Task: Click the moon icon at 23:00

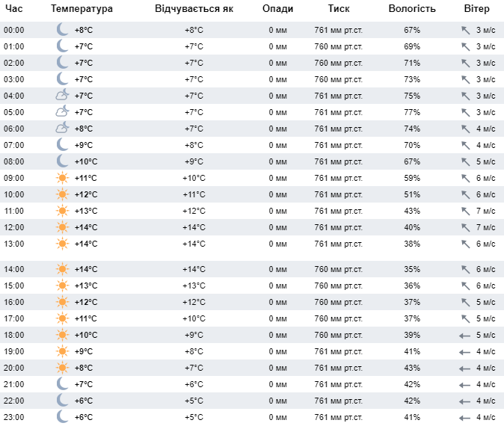Action: (x=62, y=417)
